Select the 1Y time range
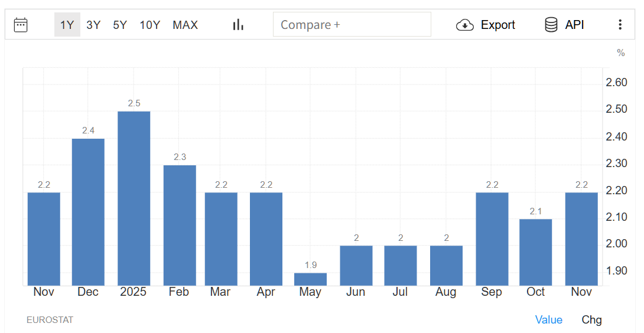This screenshot has height=333, width=644. point(67,25)
